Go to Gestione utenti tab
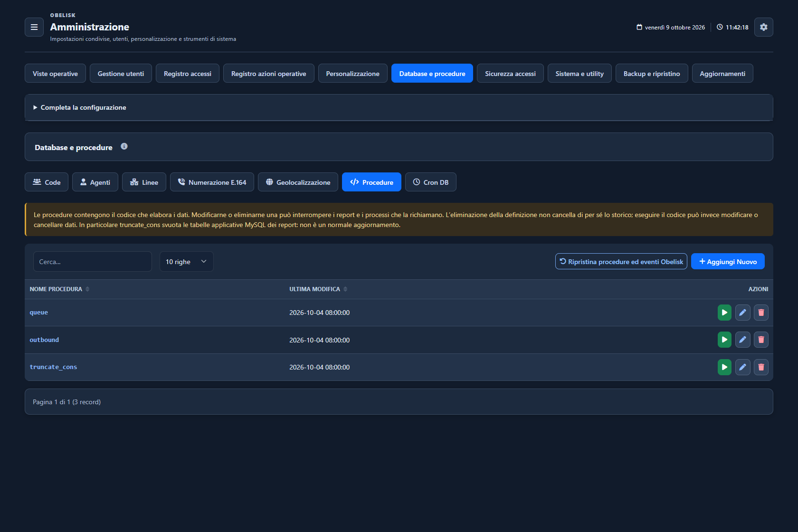This screenshot has width=798, height=532. (x=121, y=73)
